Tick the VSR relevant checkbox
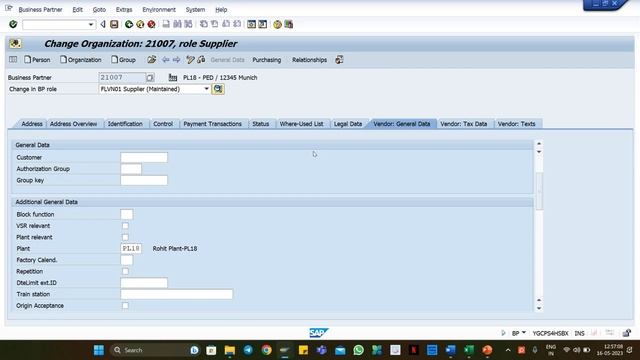 click(125, 226)
